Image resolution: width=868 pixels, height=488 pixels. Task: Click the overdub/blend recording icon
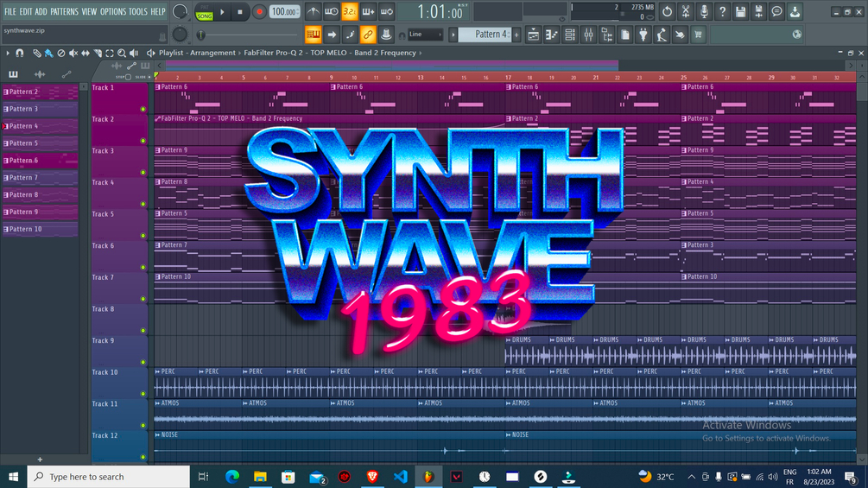(x=368, y=11)
